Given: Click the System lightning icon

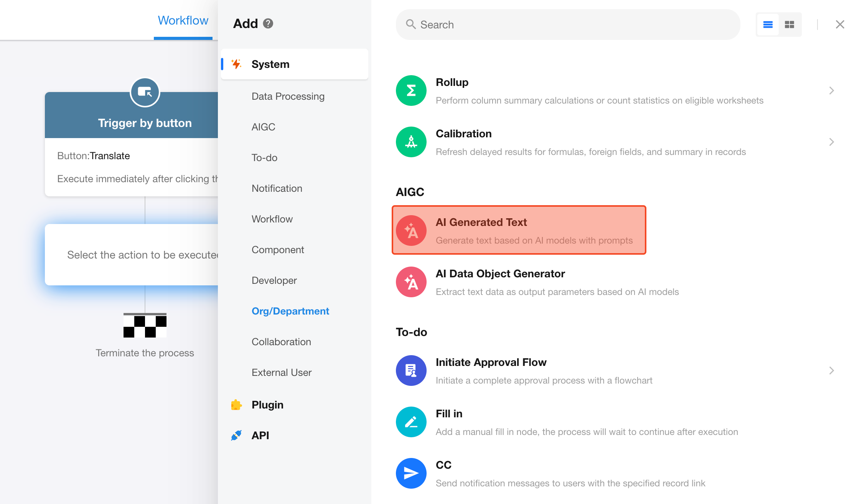Looking at the screenshot, I should tap(236, 64).
